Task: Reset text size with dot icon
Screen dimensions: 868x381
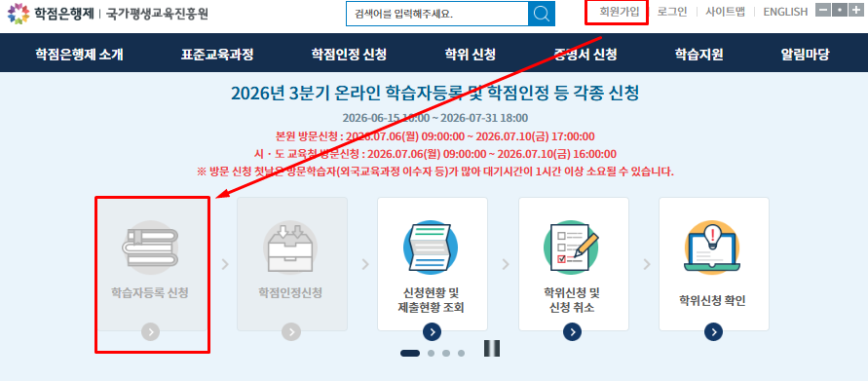Action: tap(840, 10)
